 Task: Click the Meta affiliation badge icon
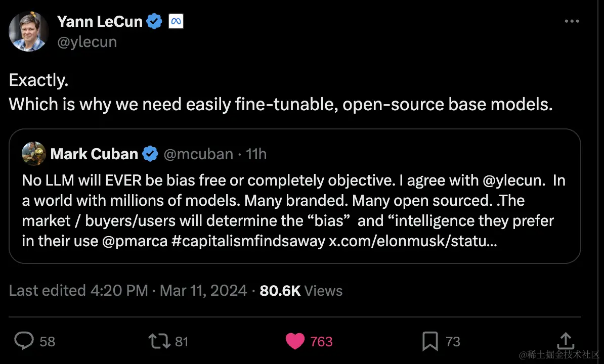point(176,21)
